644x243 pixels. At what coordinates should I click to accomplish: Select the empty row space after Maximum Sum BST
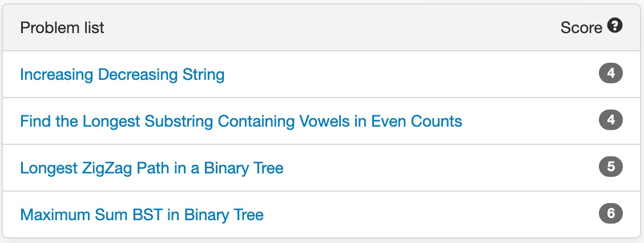tap(422, 214)
